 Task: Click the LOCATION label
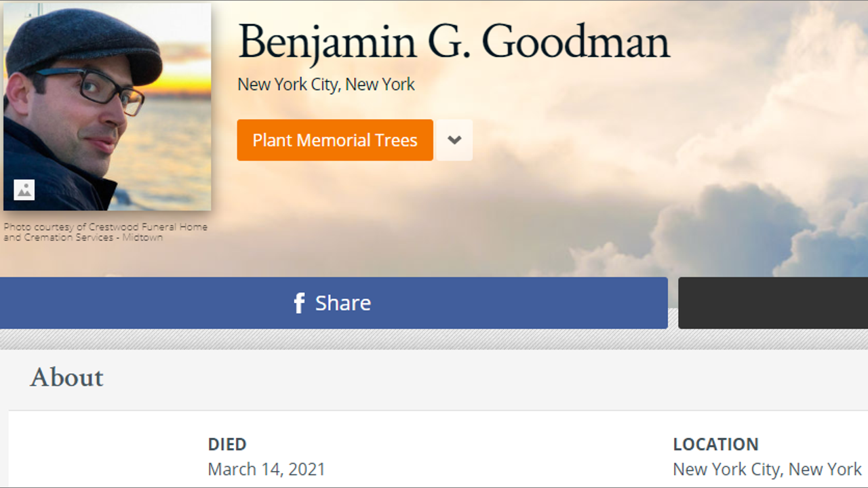pyautogui.click(x=715, y=445)
